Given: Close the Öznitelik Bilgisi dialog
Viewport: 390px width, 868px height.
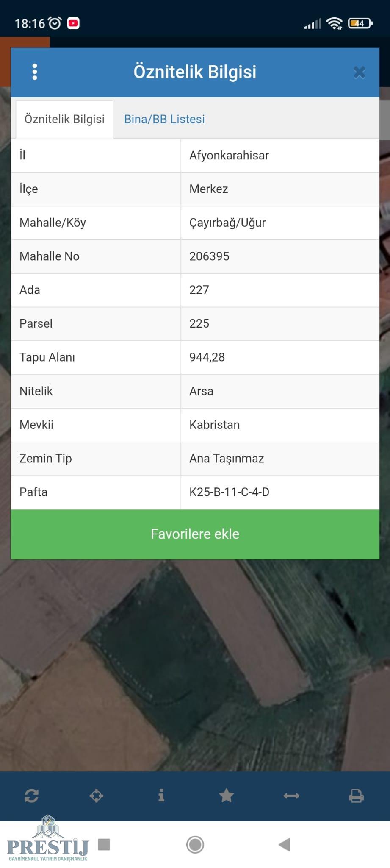Looking at the screenshot, I should (359, 72).
